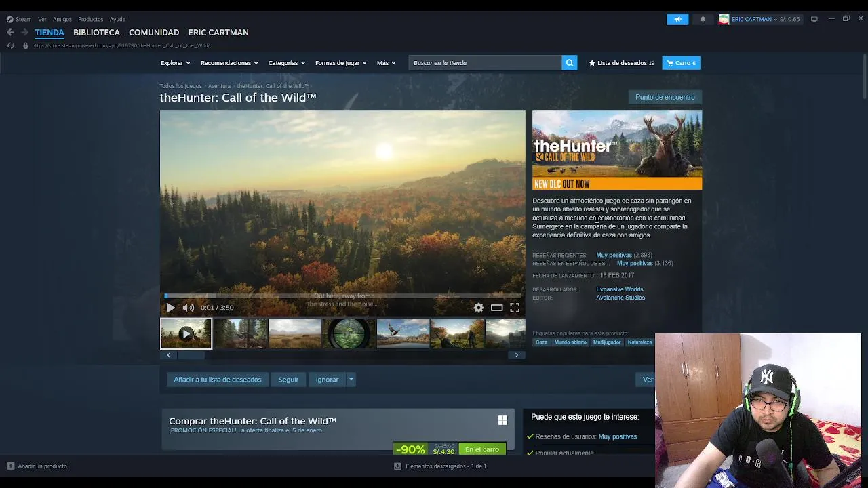Viewport: 868px width, 488px height.
Task: Click the Multijugador tag
Action: [x=607, y=342]
